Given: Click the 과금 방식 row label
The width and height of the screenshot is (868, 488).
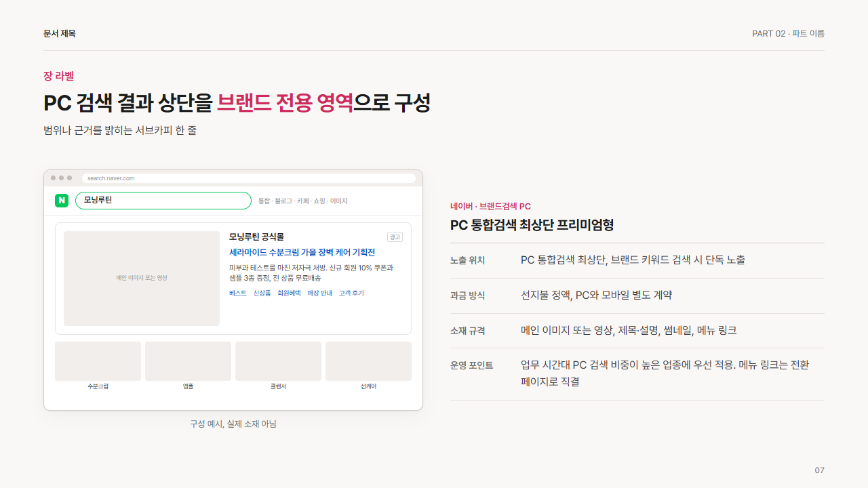Looking at the screenshot, I should 468,296.
